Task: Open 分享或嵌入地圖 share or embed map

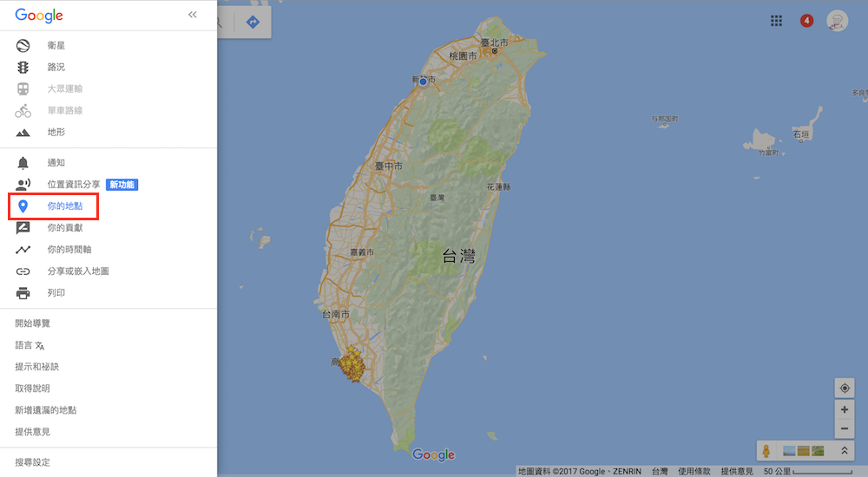Action: click(x=78, y=271)
